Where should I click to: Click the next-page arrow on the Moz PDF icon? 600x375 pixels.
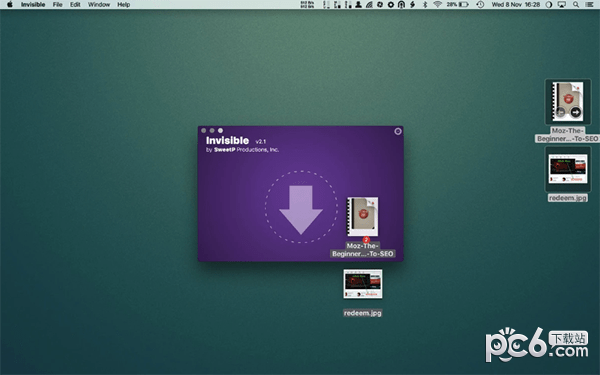click(576, 112)
